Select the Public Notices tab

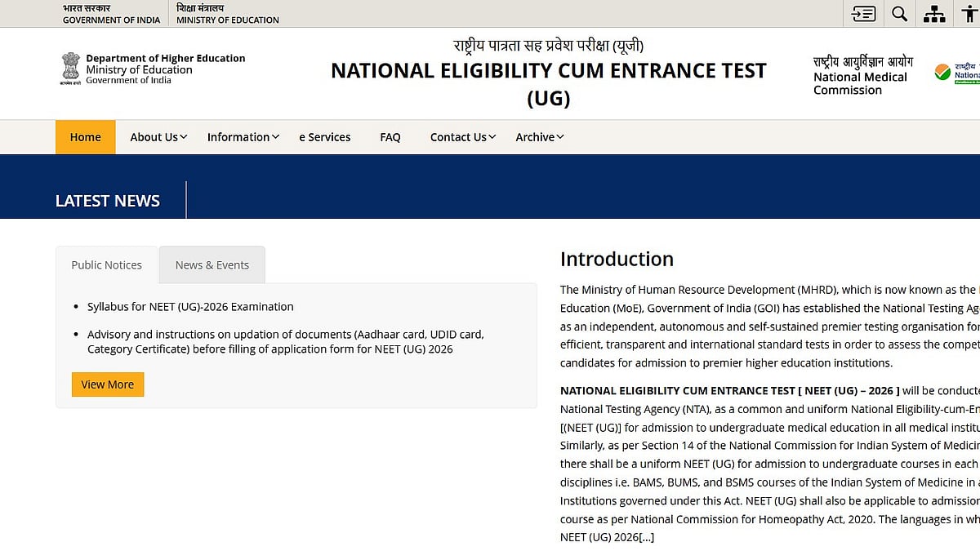point(106,264)
